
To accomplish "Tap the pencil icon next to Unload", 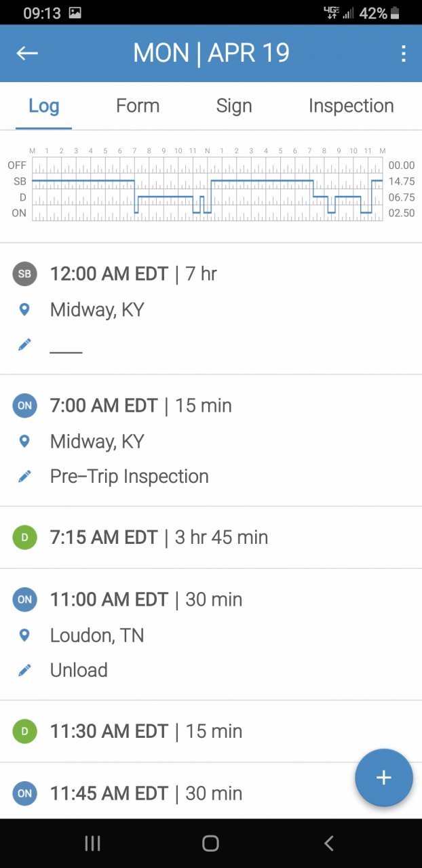I will coord(24,670).
